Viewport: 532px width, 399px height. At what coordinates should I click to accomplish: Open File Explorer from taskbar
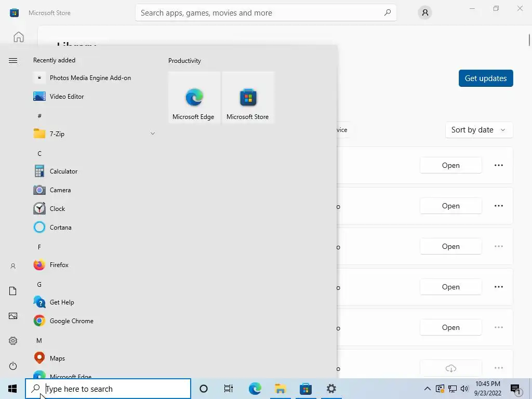[x=280, y=389]
